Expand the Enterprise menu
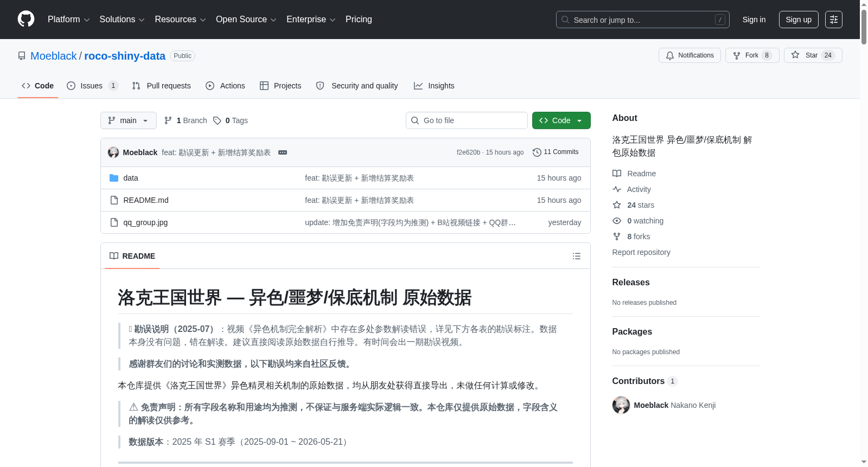 coord(311,20)
